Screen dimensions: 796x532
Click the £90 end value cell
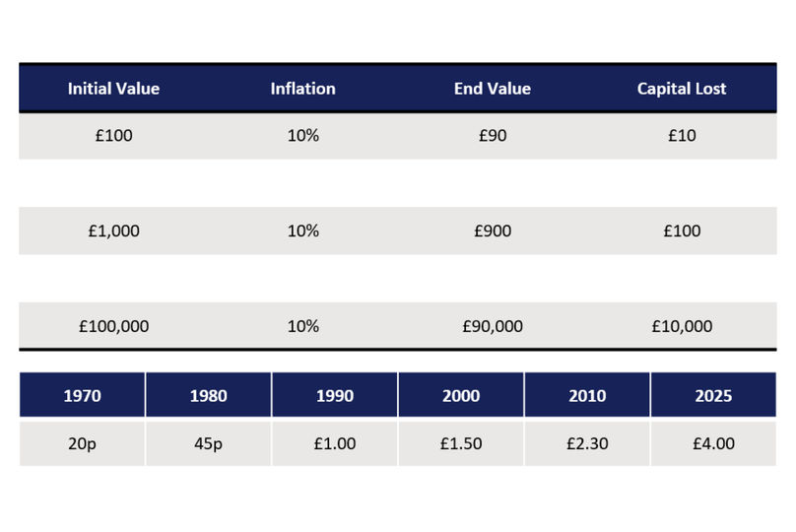click(x=492, y=136)
